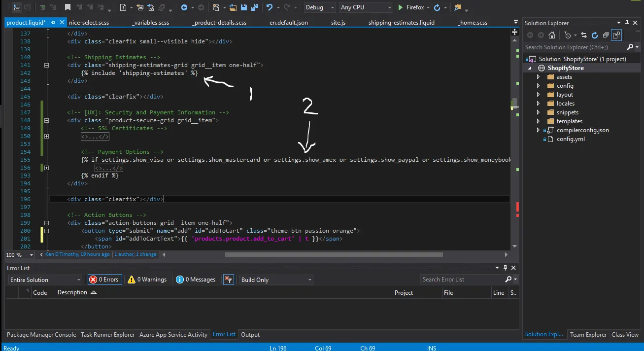Click the Undo arrow icon
The height and width of the screenshot is (351, 644).
click(x=270, y=7)
